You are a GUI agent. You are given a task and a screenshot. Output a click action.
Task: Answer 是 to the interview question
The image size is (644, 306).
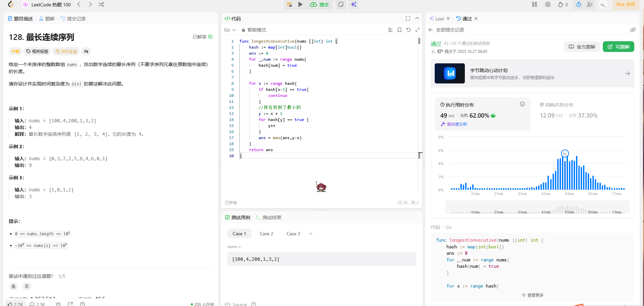click(x=13, y=286)
